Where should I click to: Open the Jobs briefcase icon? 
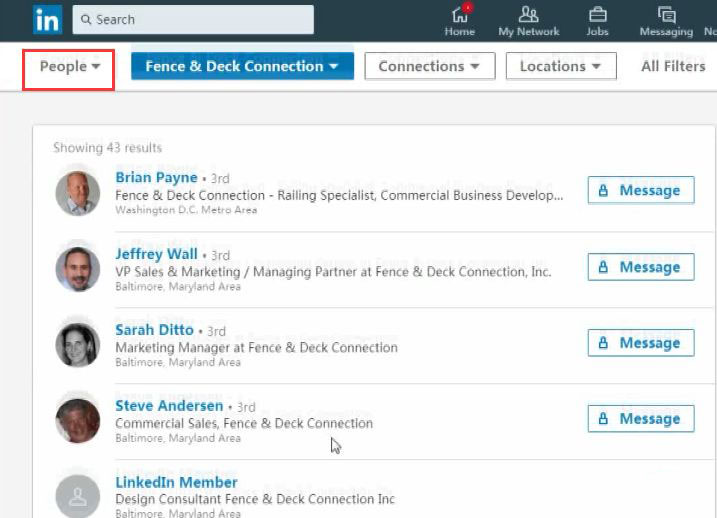coord(597,15)
